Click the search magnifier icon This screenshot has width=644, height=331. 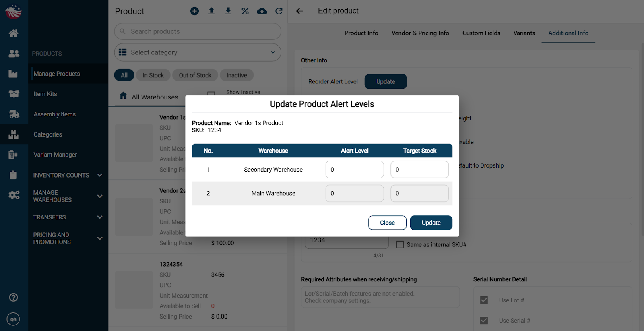tap(123, 31)
